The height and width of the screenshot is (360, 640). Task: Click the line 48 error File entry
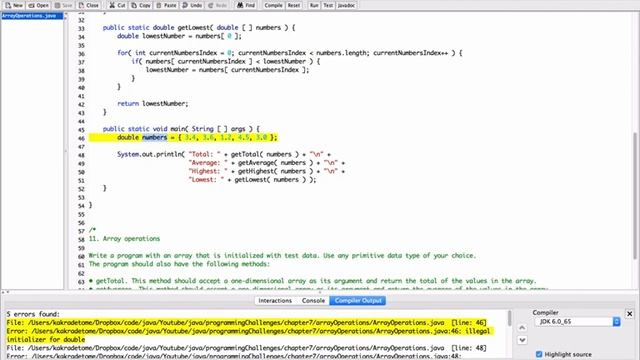[247, 348]
